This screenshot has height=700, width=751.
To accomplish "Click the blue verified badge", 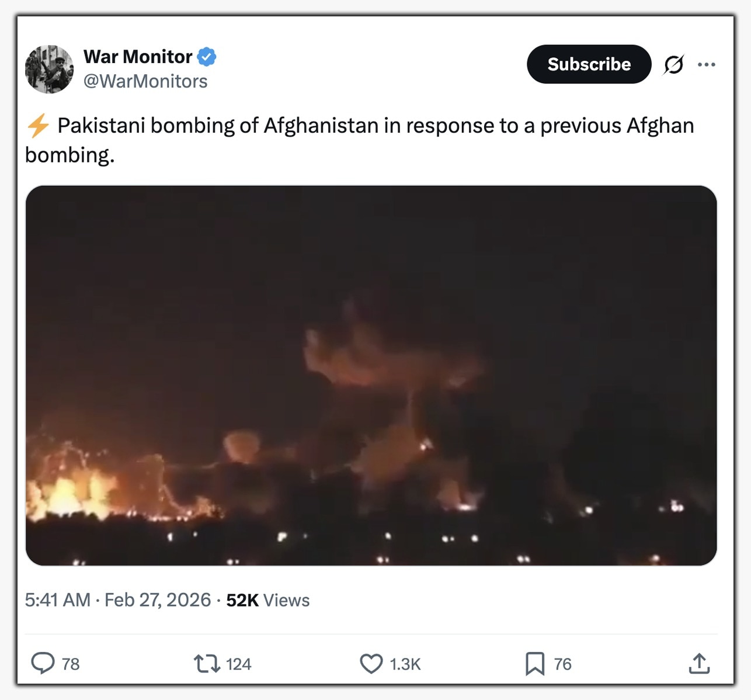I will point(207,57).
